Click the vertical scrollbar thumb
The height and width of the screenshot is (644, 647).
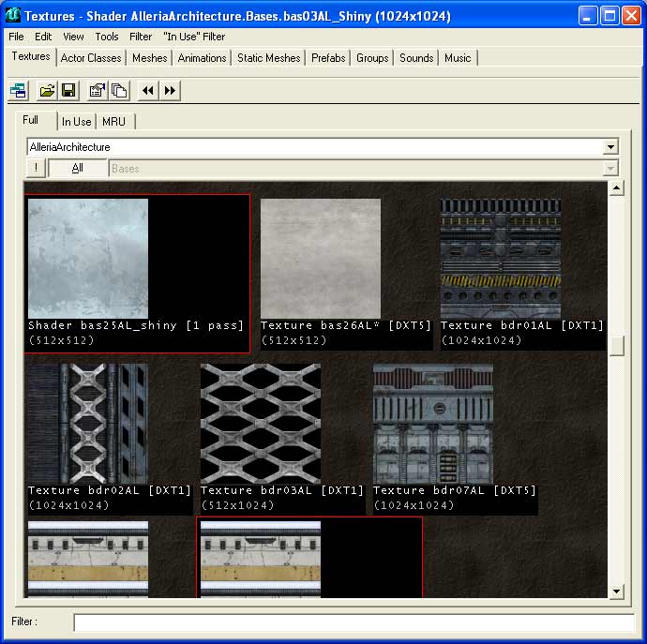point(616,345)
